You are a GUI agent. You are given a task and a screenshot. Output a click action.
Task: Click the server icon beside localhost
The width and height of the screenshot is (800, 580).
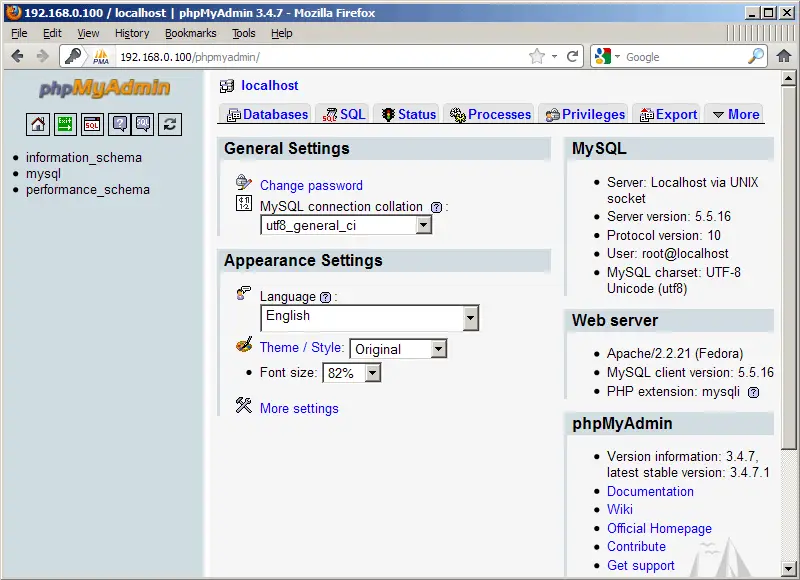(x=227, y=86)
